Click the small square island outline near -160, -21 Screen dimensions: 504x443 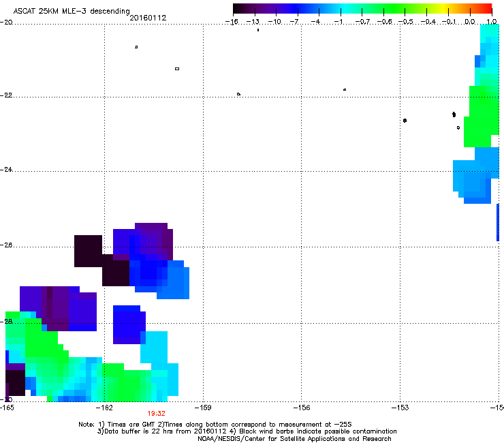coord(177,69)
